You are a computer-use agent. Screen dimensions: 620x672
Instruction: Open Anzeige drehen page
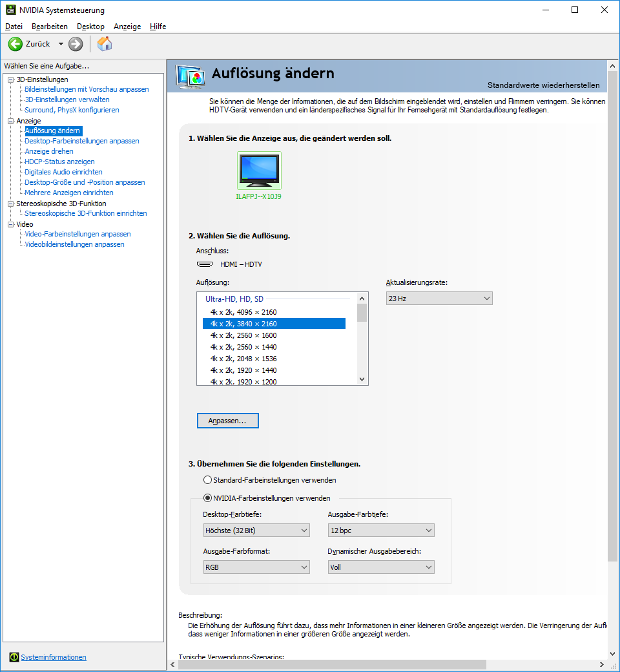[x=49, y=151]
